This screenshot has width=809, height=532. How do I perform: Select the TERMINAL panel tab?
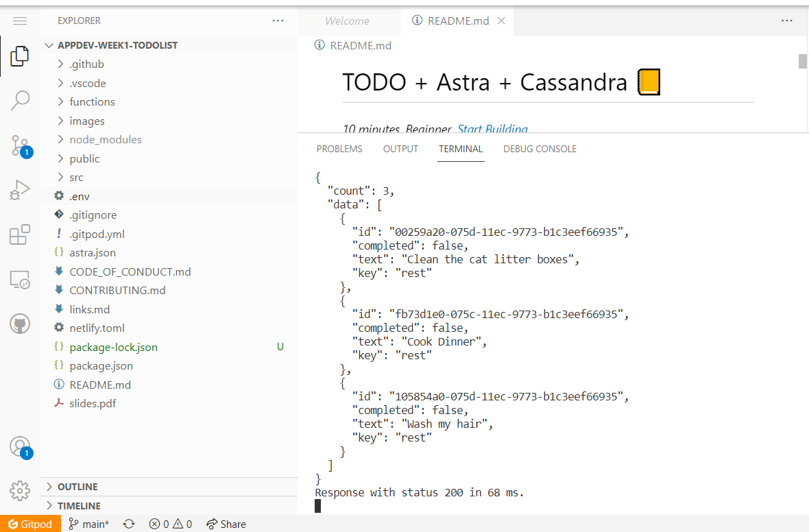pos(461,149)
